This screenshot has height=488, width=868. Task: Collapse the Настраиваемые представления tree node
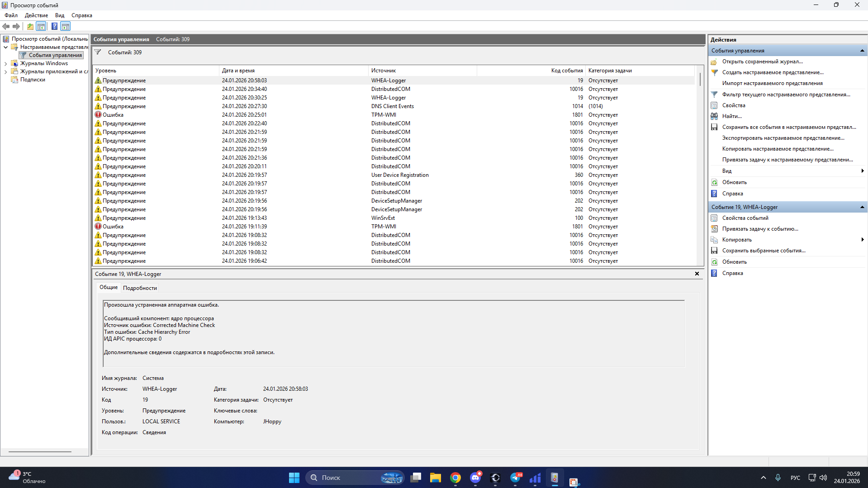point(5,47)
